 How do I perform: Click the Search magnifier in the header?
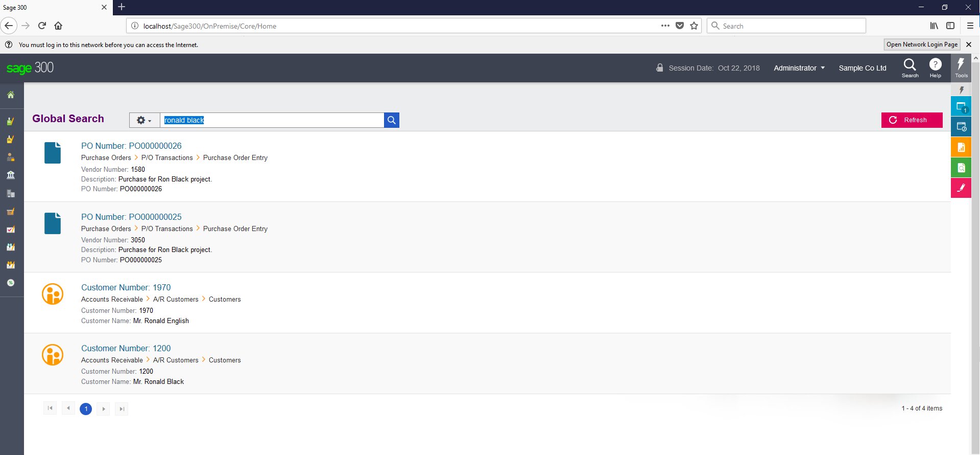pos(910,67)
